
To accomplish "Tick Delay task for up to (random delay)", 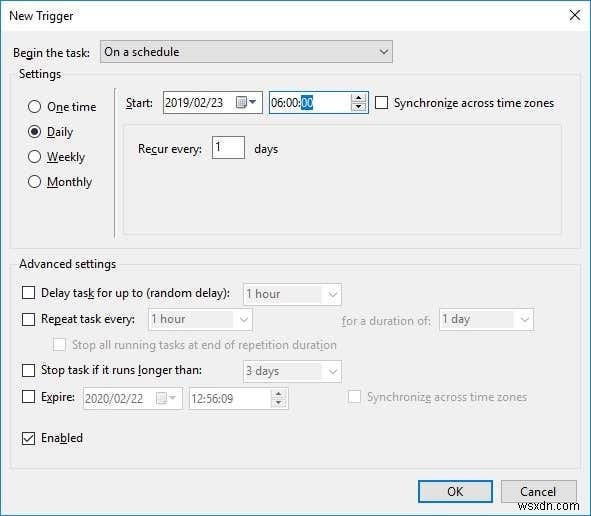I will pos(28,292).
